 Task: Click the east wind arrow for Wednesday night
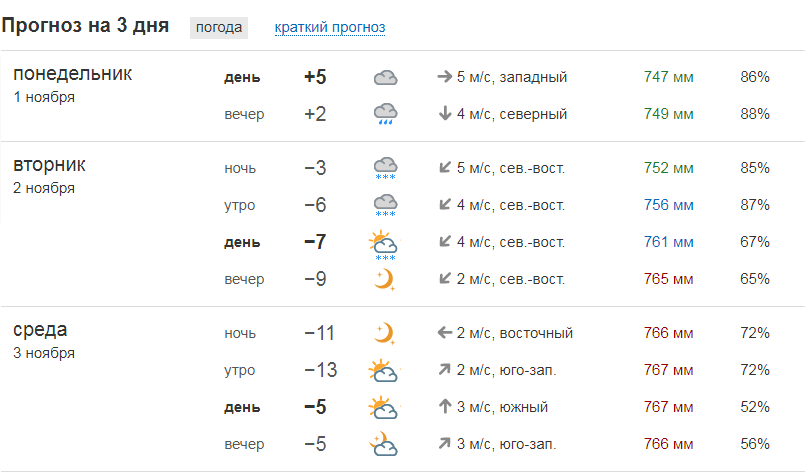[445, 333]
